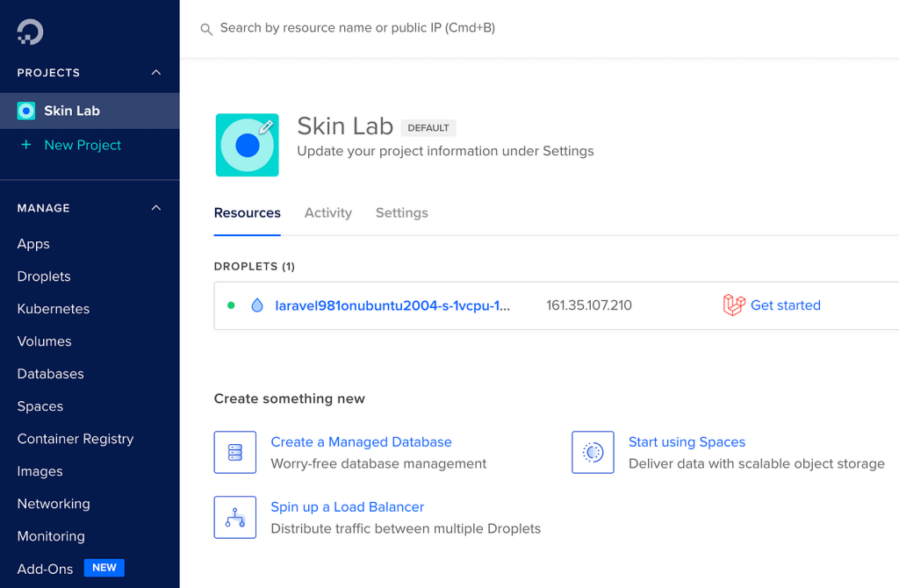Open Container Registry
Viewport: 899px width, 588px height.
76,439
